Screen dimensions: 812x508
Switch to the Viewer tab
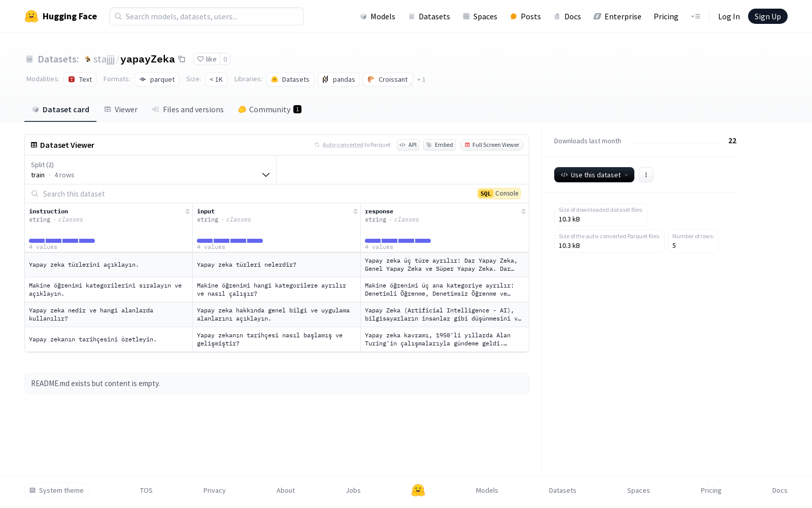pos(121,109)
